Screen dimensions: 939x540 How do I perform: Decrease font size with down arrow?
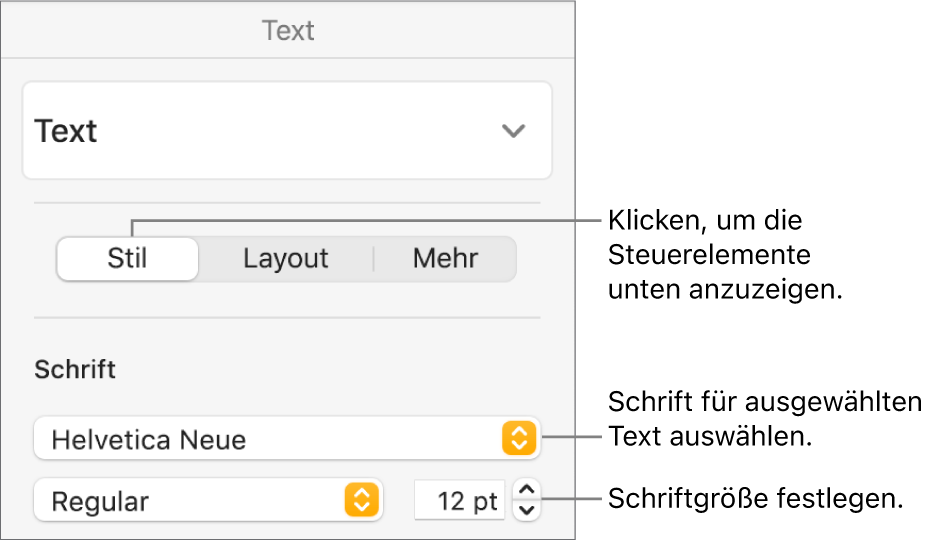[526, 510]
